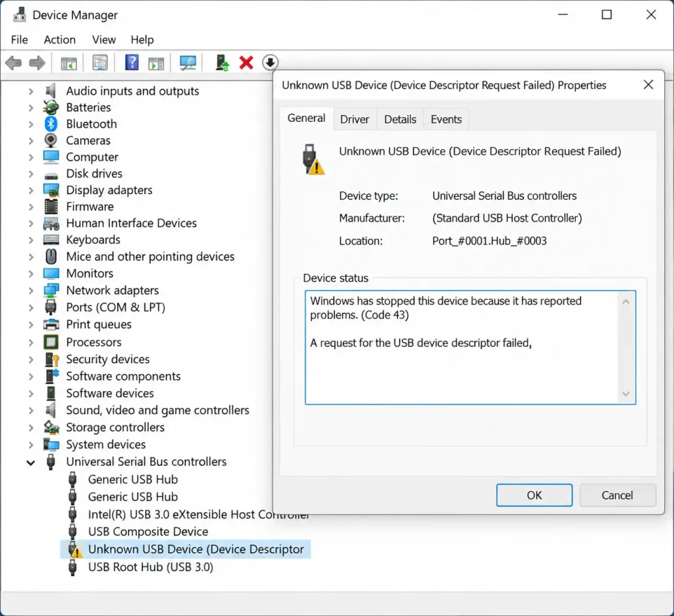This screenshot has width=674, height=616.
Task: Expand the Audio inputs and outputs category
Action: coord(30,91)
